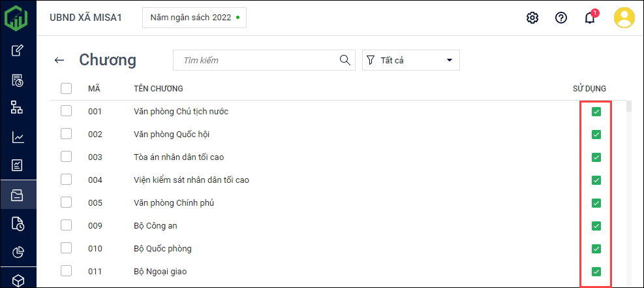Uncheck Sử dụng for Bộ Công an

tap(596, 226)
